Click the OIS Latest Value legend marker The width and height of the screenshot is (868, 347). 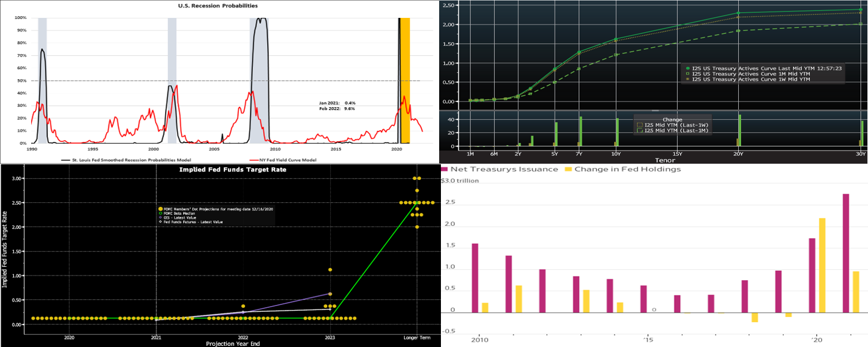(x=160, y=217)
